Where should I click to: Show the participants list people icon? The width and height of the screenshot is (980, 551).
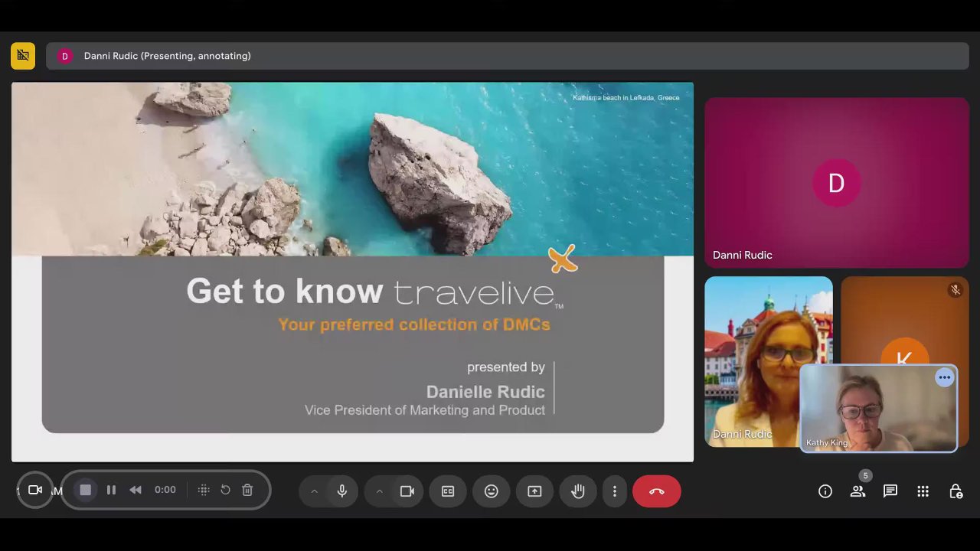click(857, 491)
